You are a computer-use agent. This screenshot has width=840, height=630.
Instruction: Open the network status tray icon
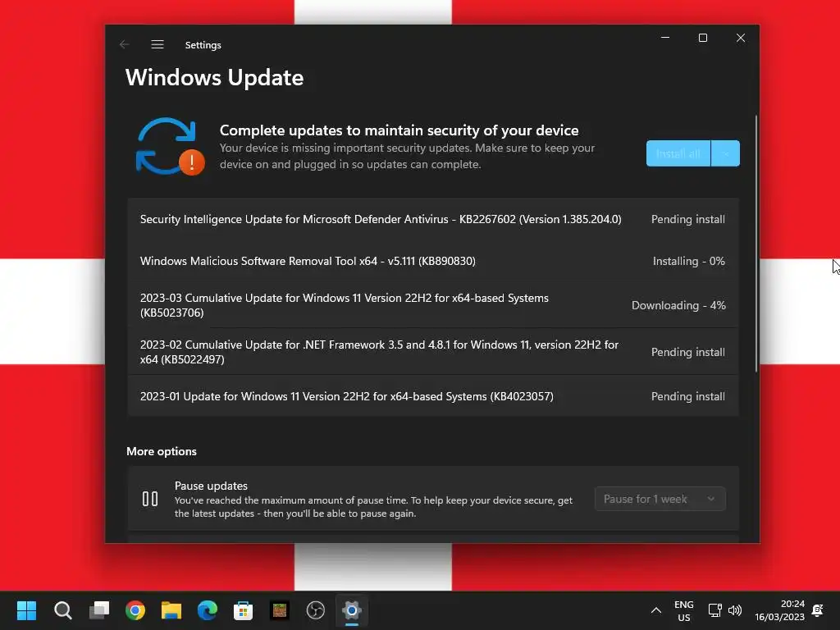714,610
